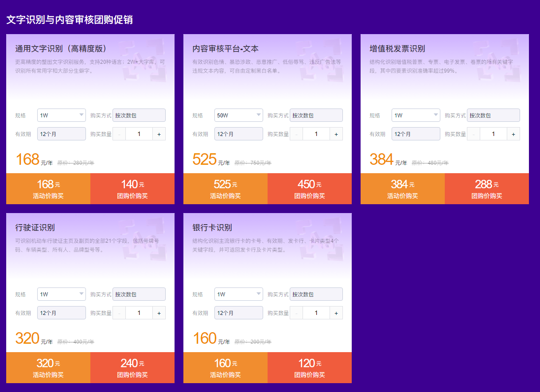540x392 pixels.
Task: Buy 通用文字识别 at 140元 团购价
Action: click(x=132, y=189)
